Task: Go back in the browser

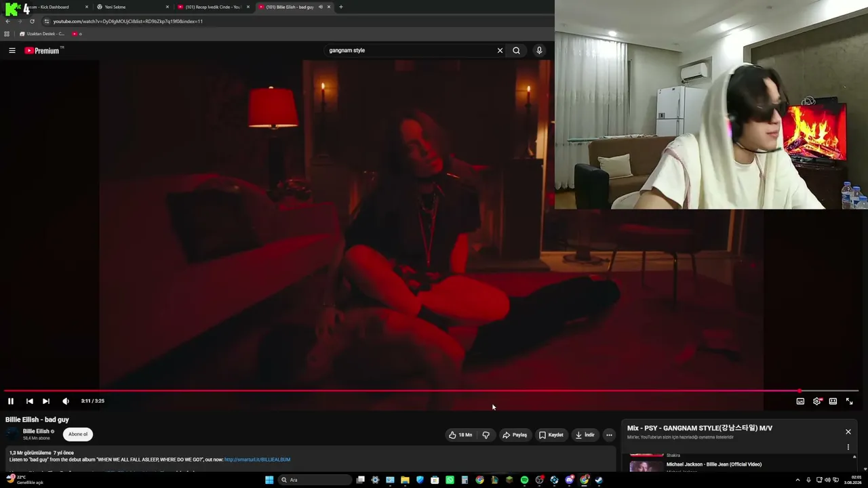Action: pyautogui.click(x=7, y=21)
